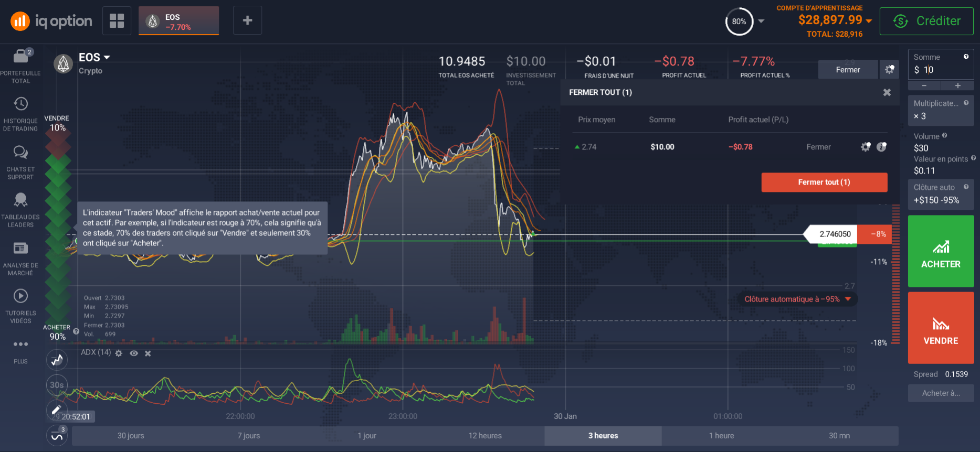
Task: Increase Somme with plus button
Action: (957, 85)
